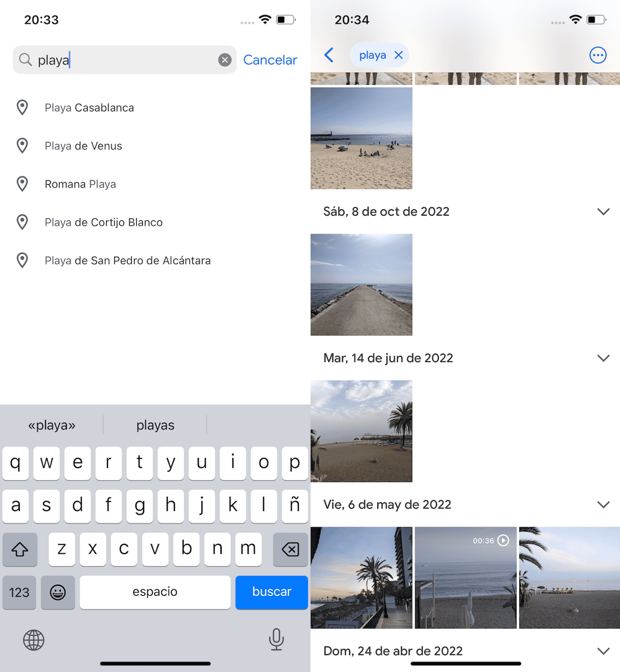Viewport: 620px width, 672px height.
Task: Tap the playa chip label
Action: coord(373,55)
